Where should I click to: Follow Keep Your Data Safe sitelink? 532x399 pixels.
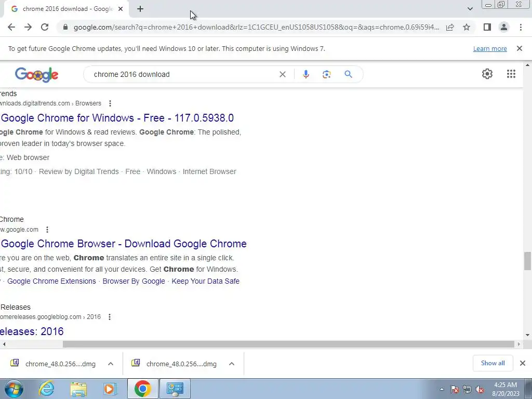click(x=206, y=281)
